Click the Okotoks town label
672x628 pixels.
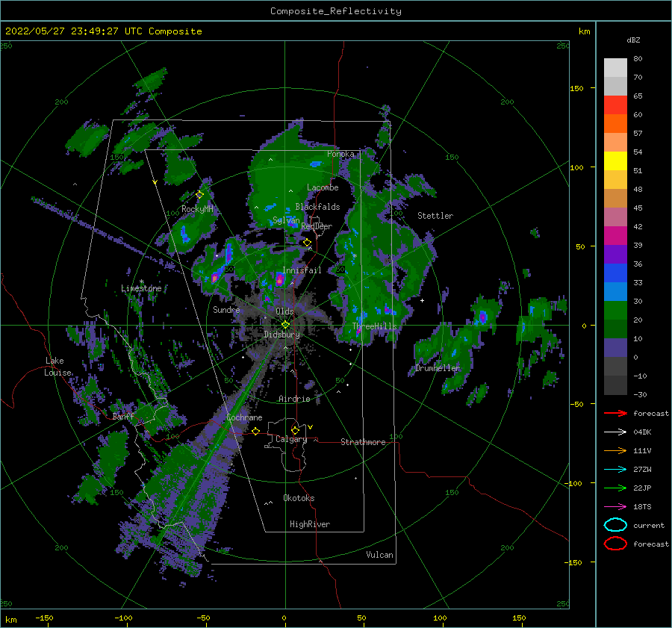click(x=299, y=498)
